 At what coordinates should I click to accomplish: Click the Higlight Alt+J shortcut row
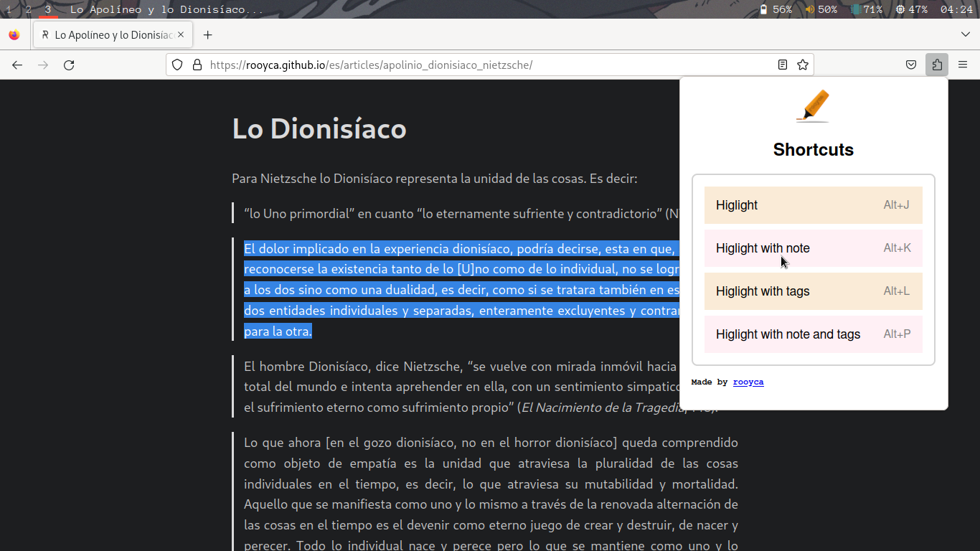814,205
